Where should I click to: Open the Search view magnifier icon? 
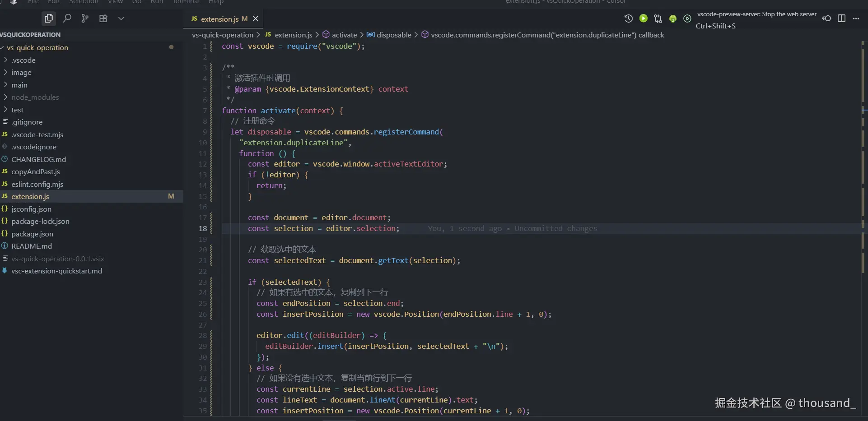[67, 19]
